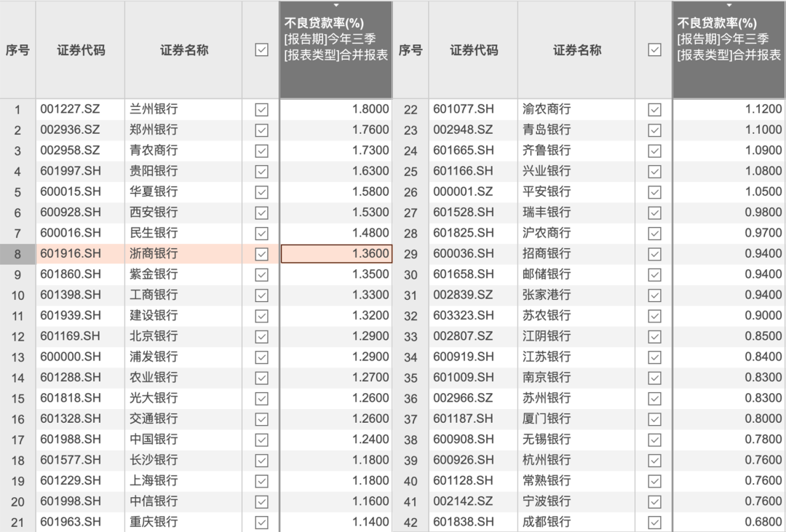Click row number 22 in right table
Image resolution: width=786 pixels, height=532 pixels.
(x=410, y=108)
